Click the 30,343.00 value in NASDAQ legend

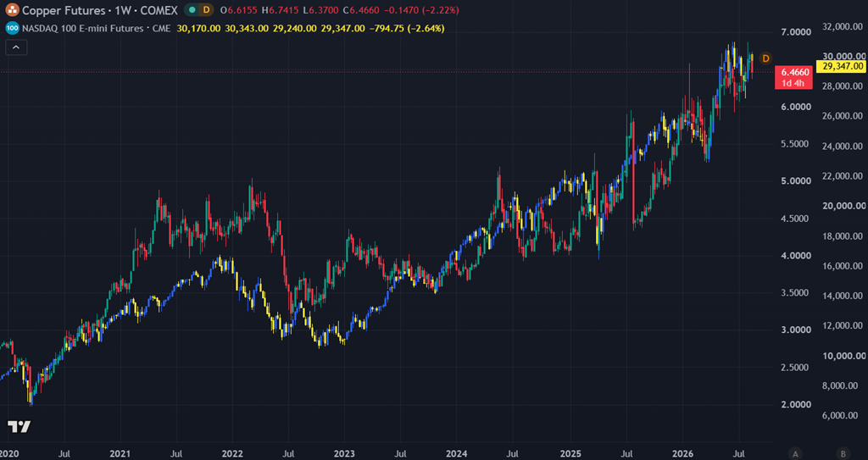click(247, 28)
